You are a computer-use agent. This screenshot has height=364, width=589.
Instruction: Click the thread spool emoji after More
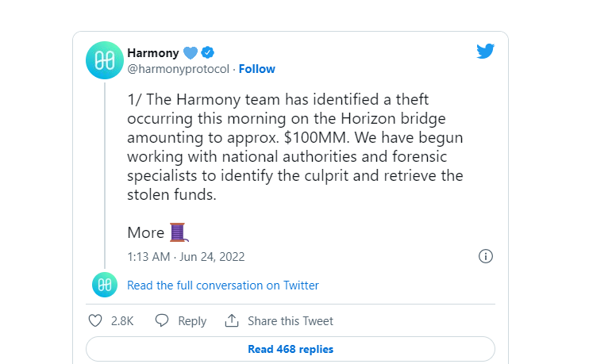click(x=179, y=232)
